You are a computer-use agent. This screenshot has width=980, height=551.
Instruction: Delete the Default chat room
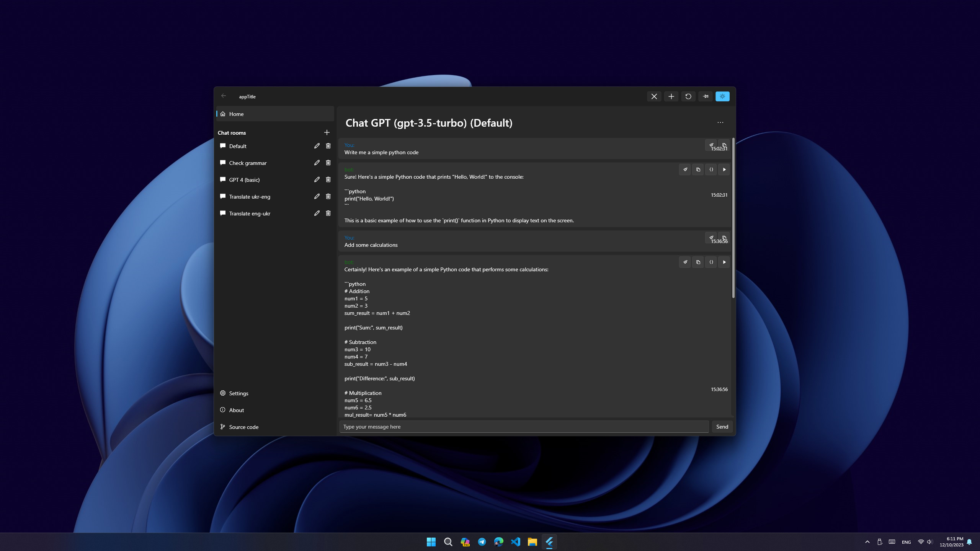click(x=328, y=146)
